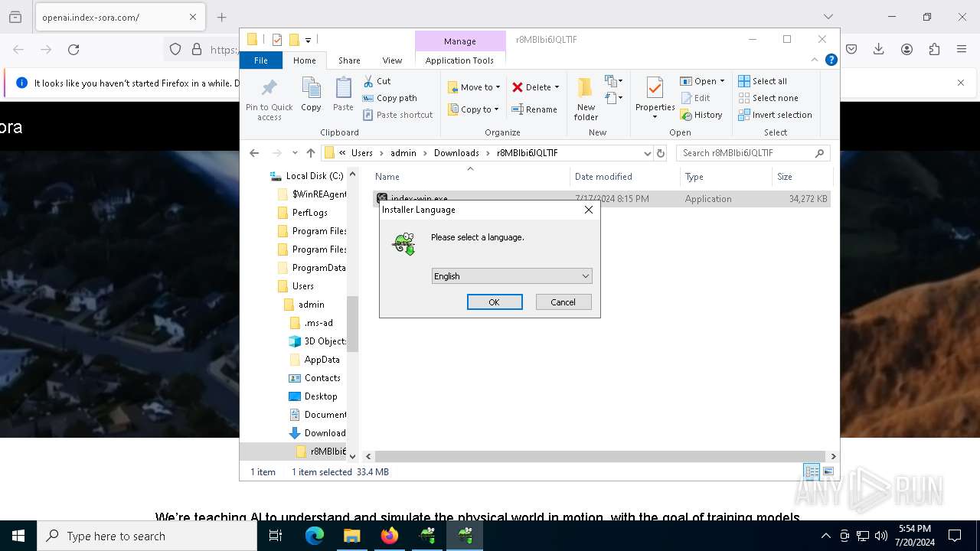Open Firefox application menu

962,49
